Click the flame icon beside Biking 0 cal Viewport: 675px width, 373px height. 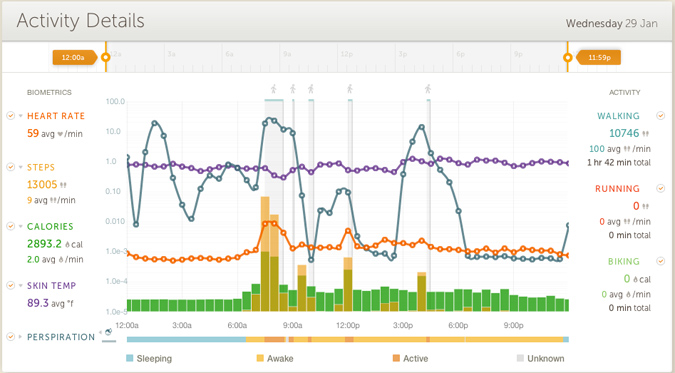[635, 280]
